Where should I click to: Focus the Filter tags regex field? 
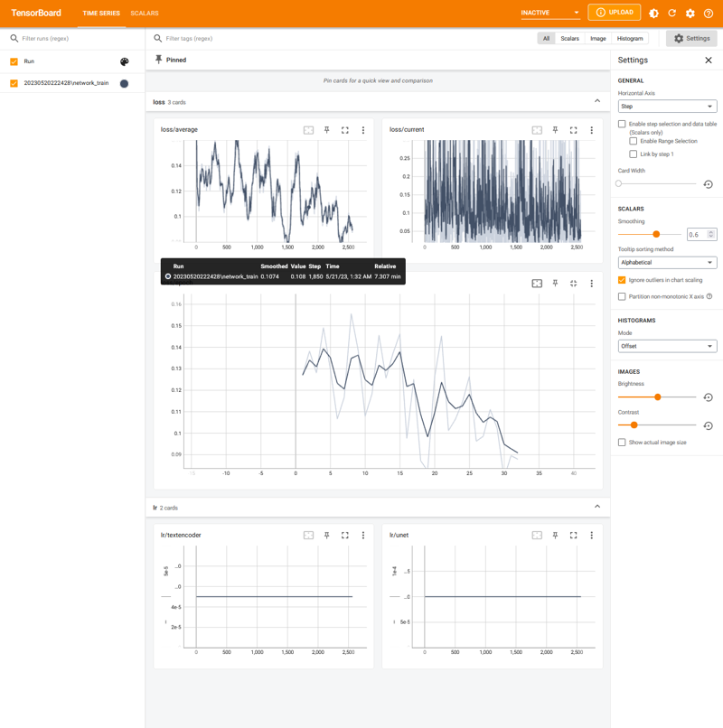pos(343,39)
